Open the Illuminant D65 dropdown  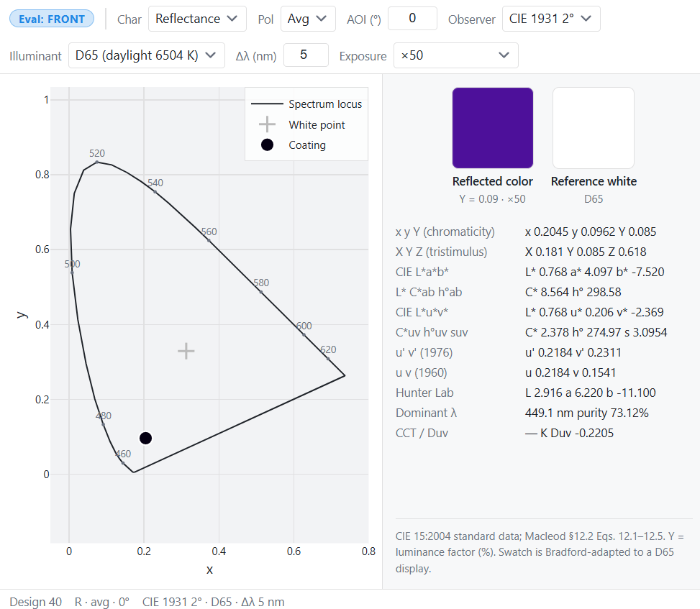147,55
